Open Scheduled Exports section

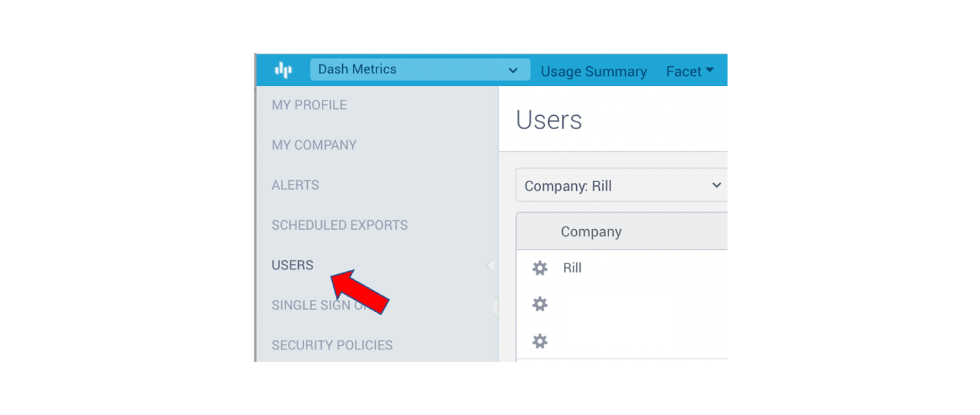[340, 225]
